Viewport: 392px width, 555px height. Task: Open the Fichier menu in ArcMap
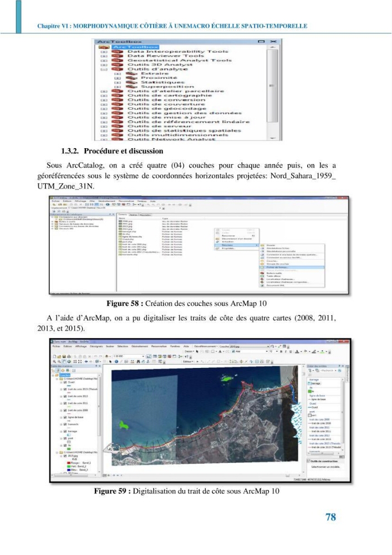pyautogui.click(x=57, y=346)
